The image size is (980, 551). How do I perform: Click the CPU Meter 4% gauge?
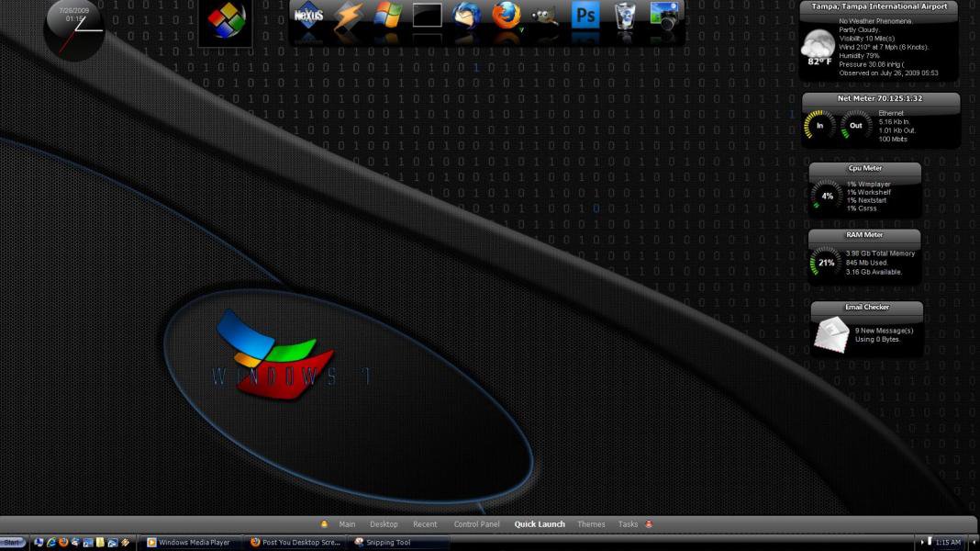(827, 196)
